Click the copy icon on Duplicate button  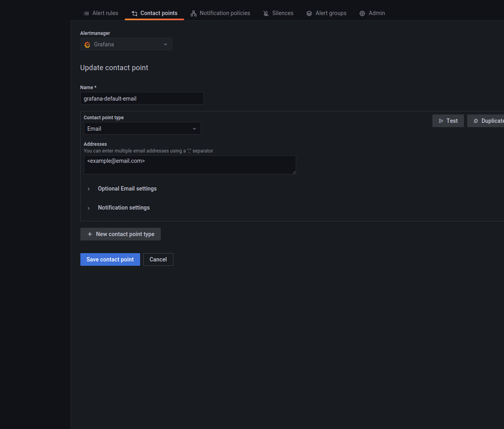tap(476, 121)
